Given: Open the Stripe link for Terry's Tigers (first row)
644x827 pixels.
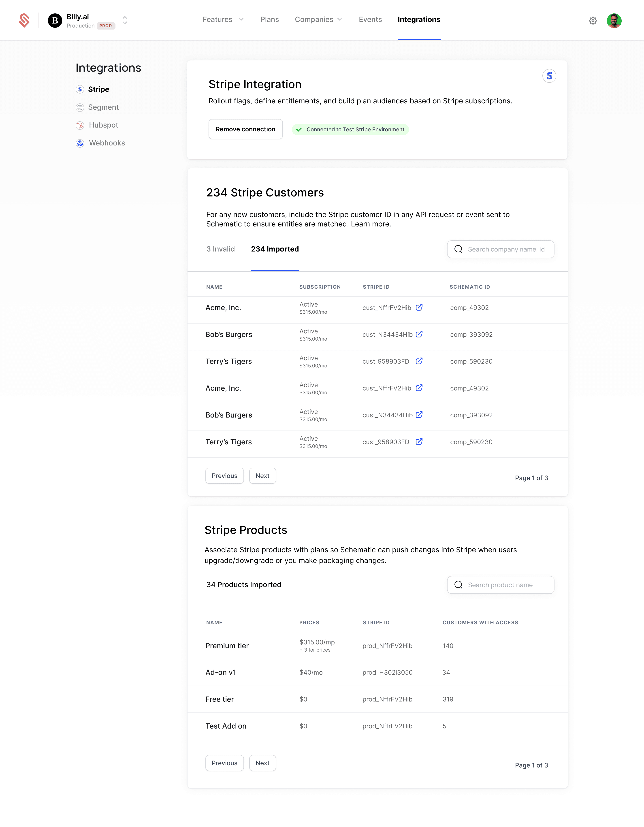Looking at the screenshot, I should pyautogui.click(x=419, y=361).
